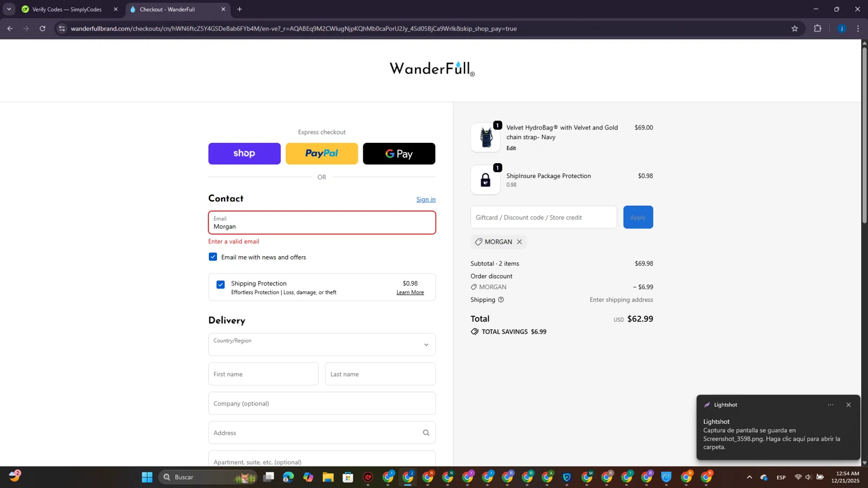The height and width of the screenshot is (488, 868).
Task: Open the ESP language selector
Action: [781, 477]
